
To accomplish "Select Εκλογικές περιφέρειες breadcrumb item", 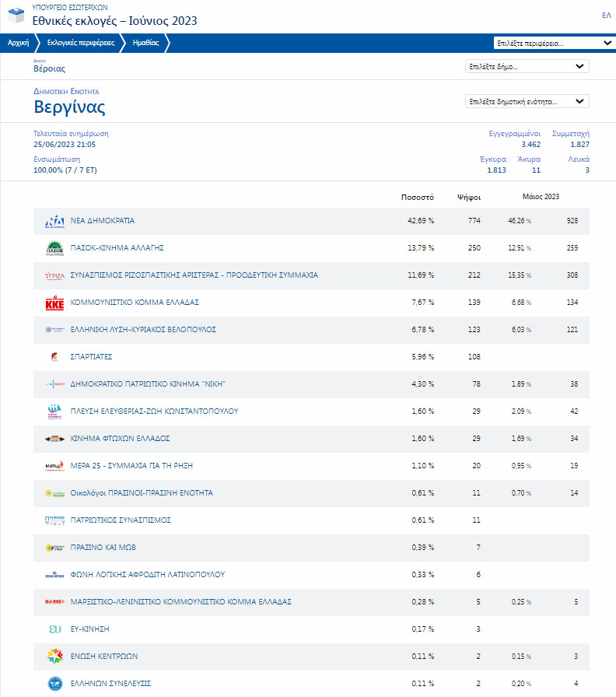I will pyautogui.click(x=75, y=44).
